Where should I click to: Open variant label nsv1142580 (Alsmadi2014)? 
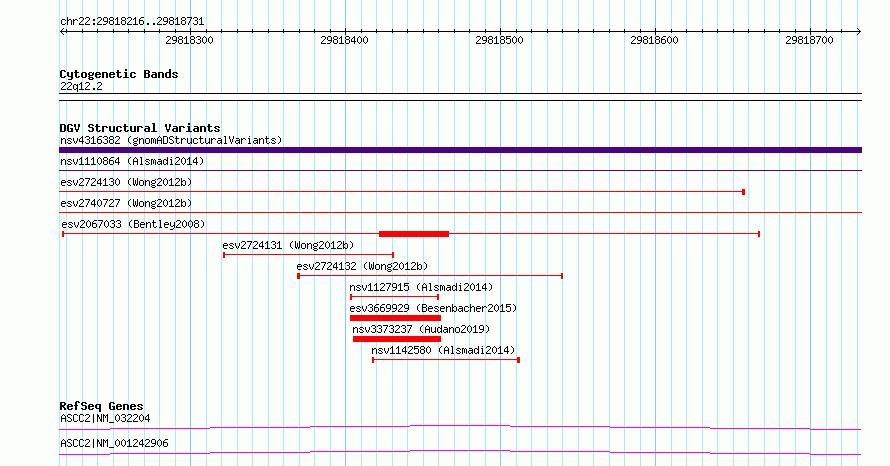pos(443,350)
